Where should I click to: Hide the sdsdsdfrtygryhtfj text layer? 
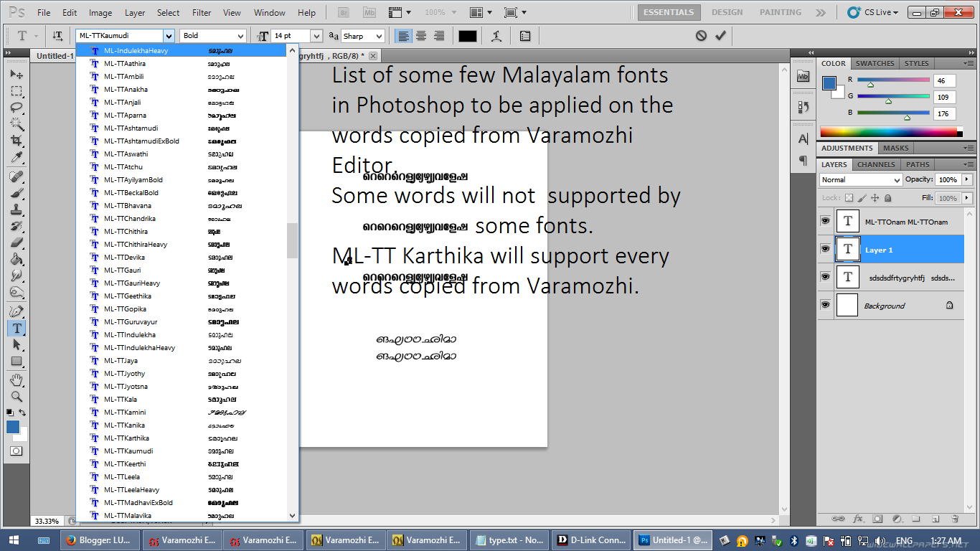click(825, 277)
